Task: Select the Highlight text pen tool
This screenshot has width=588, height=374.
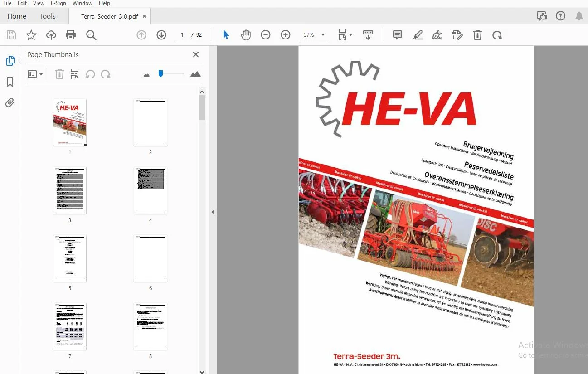Action: [x=418, y=35]
